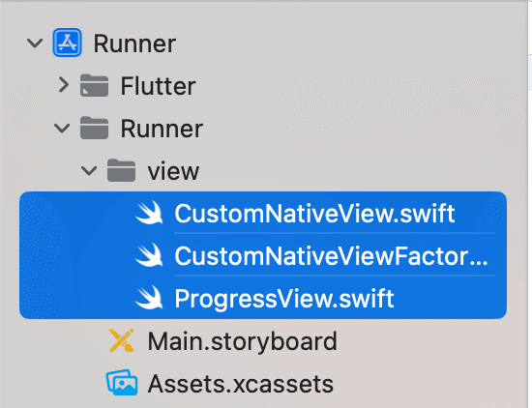Click the Swift icon beside CustomNativeViewFactory file
532x408 pixels.
tap(149, 255)
